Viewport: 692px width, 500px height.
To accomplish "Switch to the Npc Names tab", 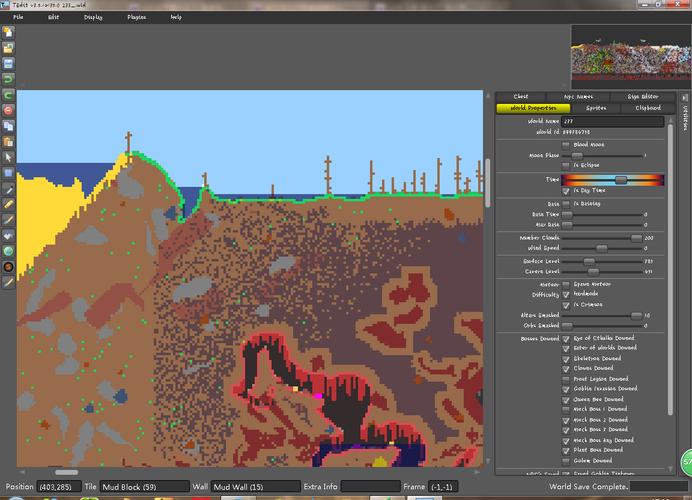I will coord(578,96).
